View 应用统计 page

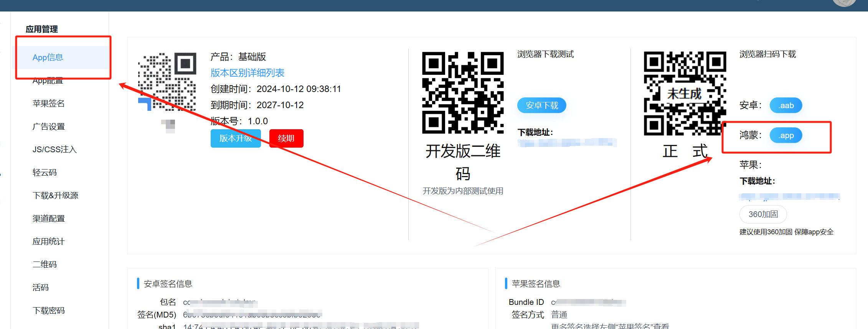(x=48, y=242)
